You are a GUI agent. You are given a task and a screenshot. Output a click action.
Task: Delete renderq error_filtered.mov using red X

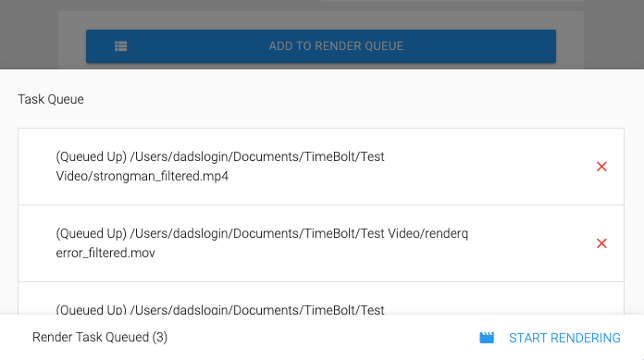601,243
